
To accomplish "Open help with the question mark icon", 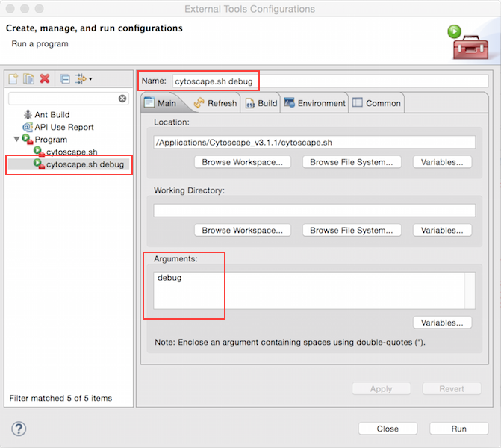I will click(x=19, y=429).
